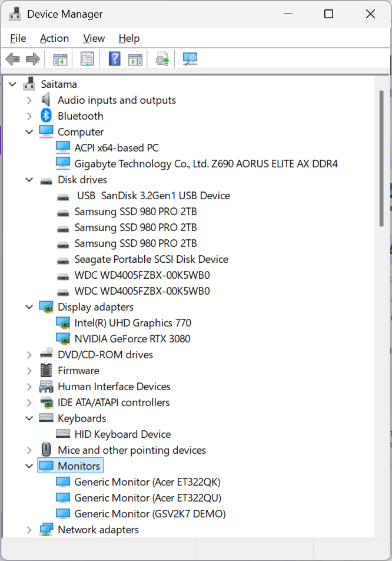Image resolution: width=392 pixels, height=561 pixels.
Task: Click the Forward arrow toolbar icon
Action: click(x=33, y=59)
